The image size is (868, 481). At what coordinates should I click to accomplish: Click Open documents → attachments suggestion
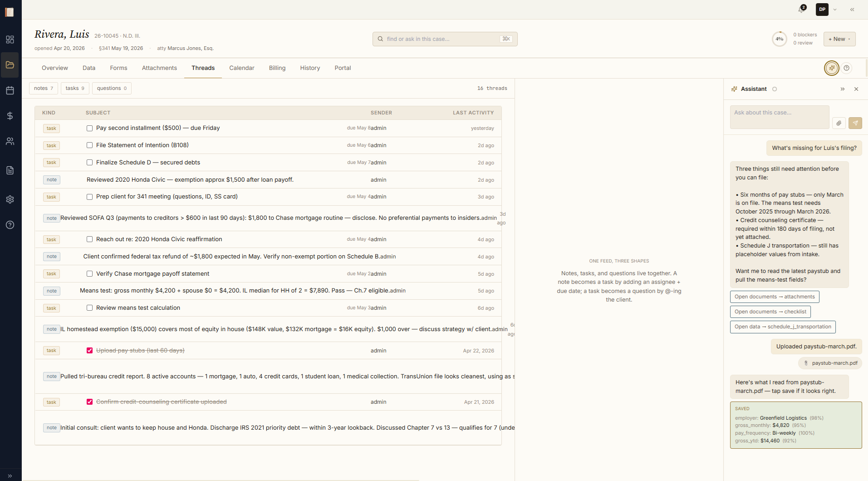775,297
